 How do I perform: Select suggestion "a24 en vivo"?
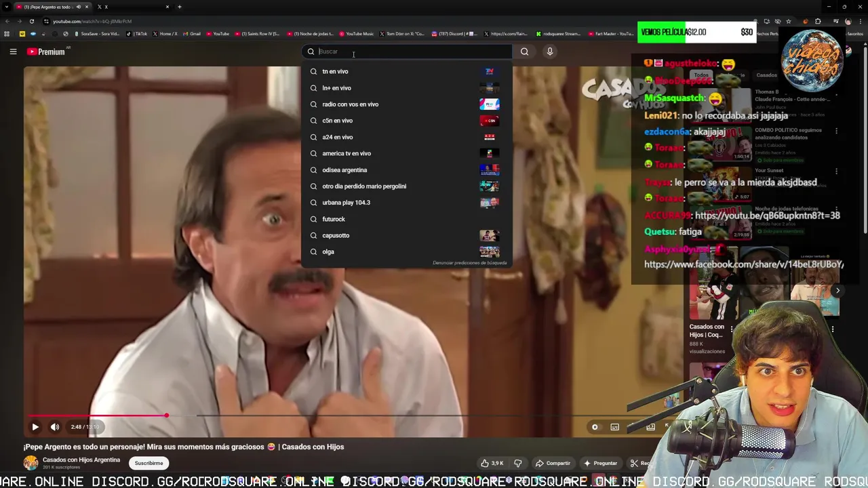coord(407,137)
